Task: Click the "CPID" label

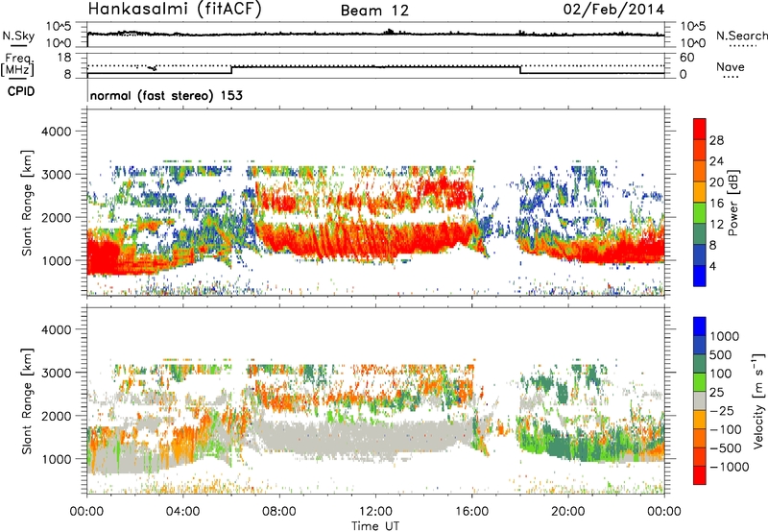Action: click(21, 91)
